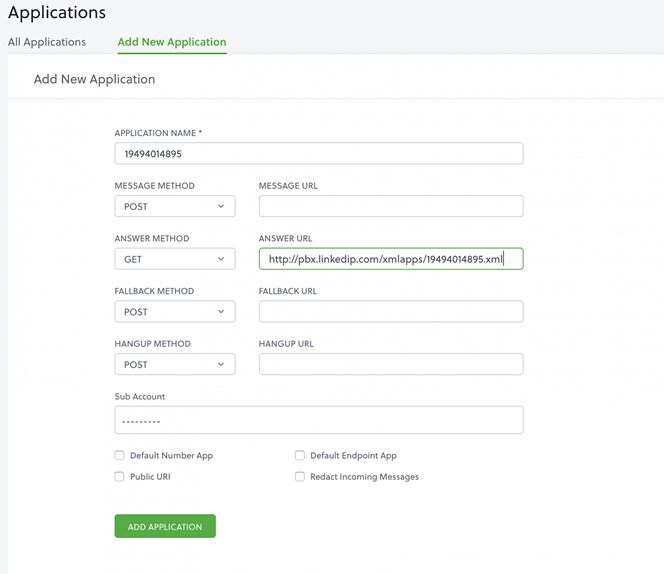664x574 pixels.
Task: Open the All Applications tab
Action: pos(47,42)
